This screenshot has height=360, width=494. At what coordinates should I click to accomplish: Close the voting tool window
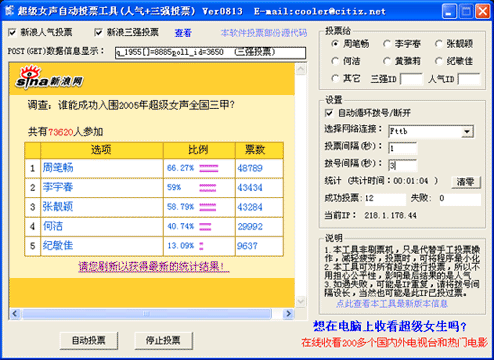483,11
